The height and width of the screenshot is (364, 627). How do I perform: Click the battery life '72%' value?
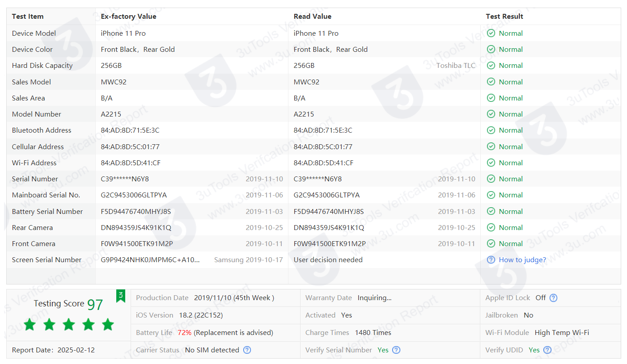[184, 333]
